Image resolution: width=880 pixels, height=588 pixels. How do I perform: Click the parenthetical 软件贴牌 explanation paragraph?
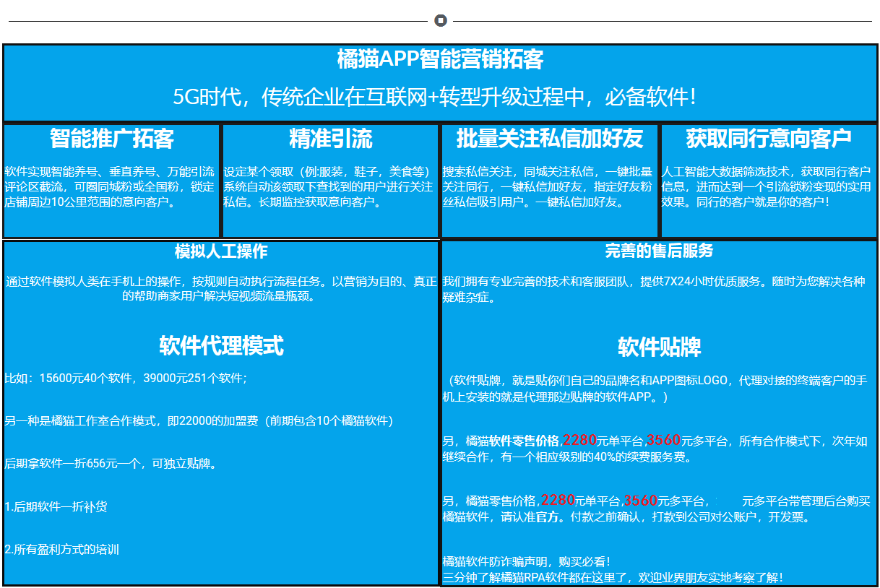(655, 389)
